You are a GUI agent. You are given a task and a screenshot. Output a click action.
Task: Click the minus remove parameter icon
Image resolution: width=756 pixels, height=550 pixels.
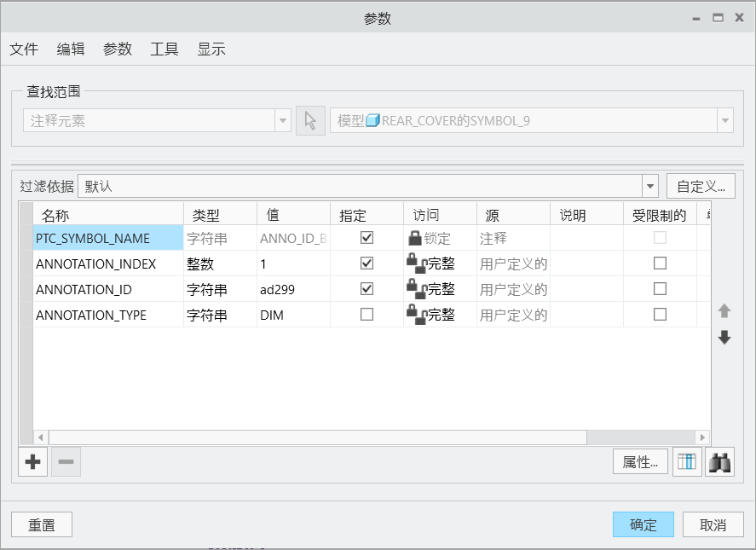click(x=66, y=462)
